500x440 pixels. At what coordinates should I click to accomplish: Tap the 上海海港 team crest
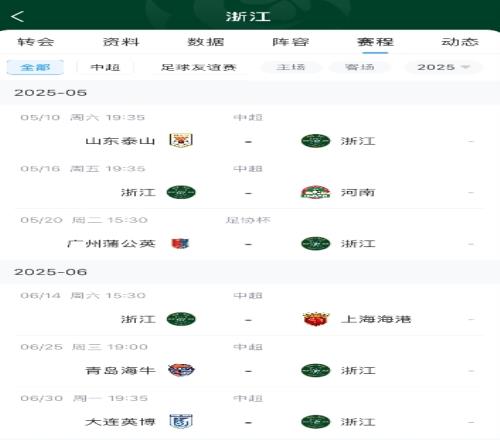coord(316,319)
